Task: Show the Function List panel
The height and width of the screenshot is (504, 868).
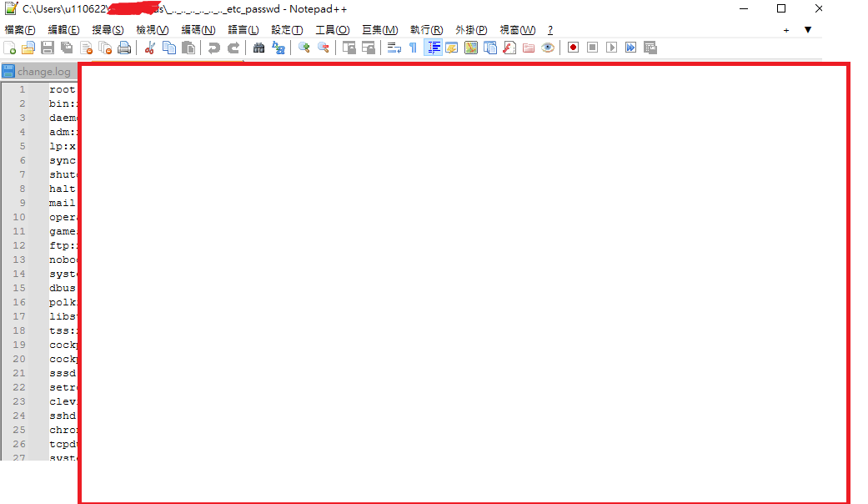Action: click(509, 48)
